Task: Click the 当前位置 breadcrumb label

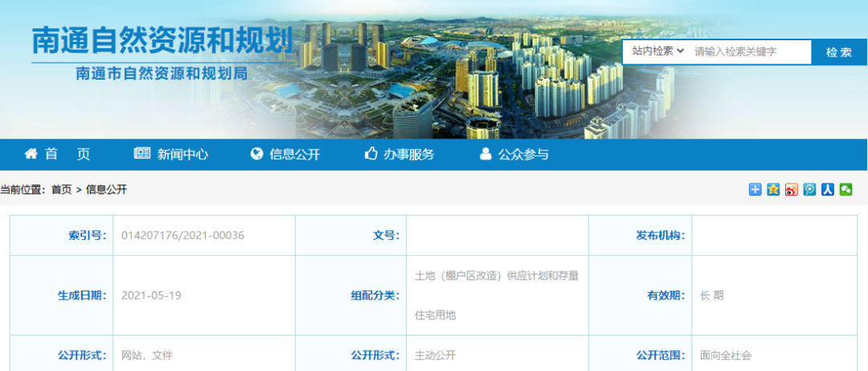Action: 23,190
